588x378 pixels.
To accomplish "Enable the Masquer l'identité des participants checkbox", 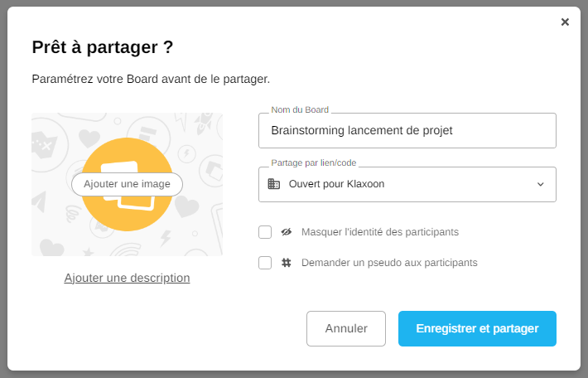I will tap(265, 232).
